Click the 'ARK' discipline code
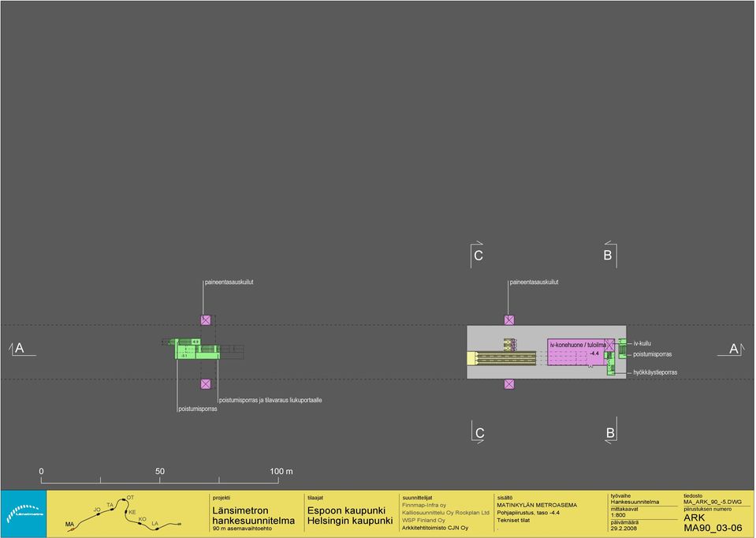 point(695,517)
